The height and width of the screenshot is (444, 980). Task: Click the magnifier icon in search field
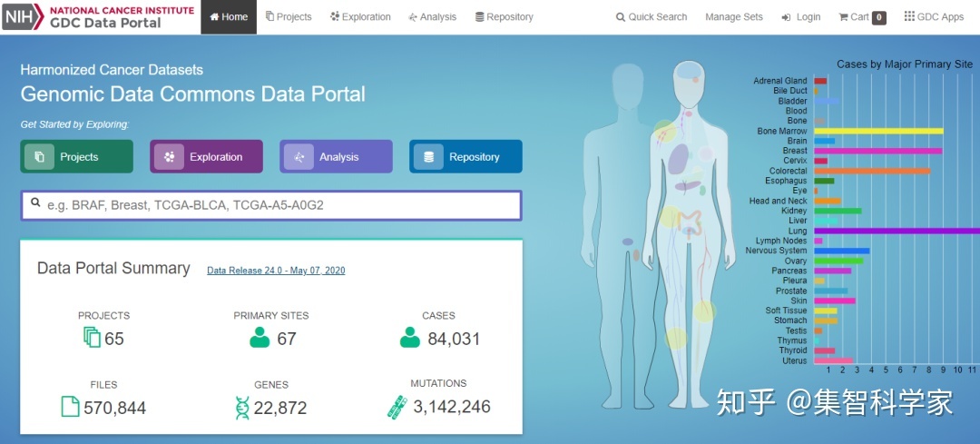coord(35,202)
